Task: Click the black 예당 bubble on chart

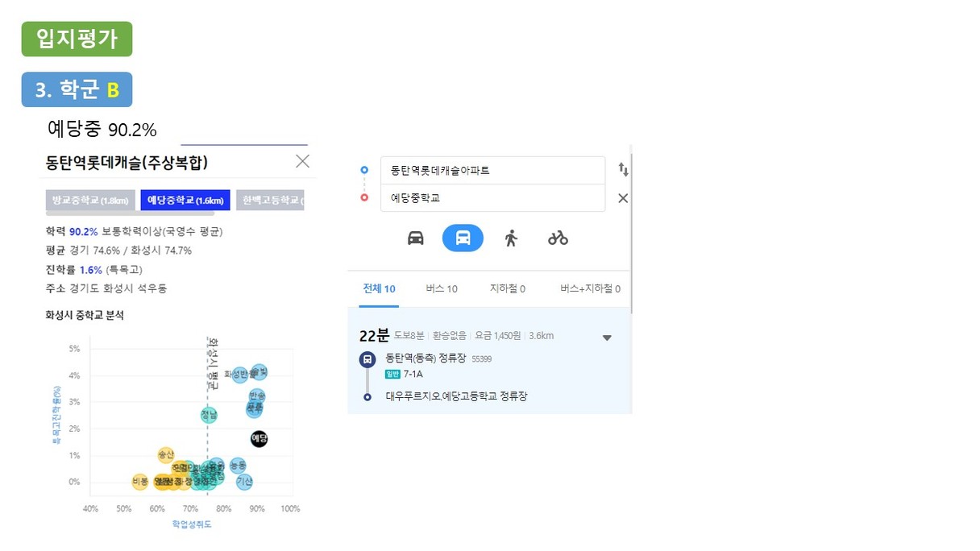Action: pyautogui.click(x=259, y=438)
